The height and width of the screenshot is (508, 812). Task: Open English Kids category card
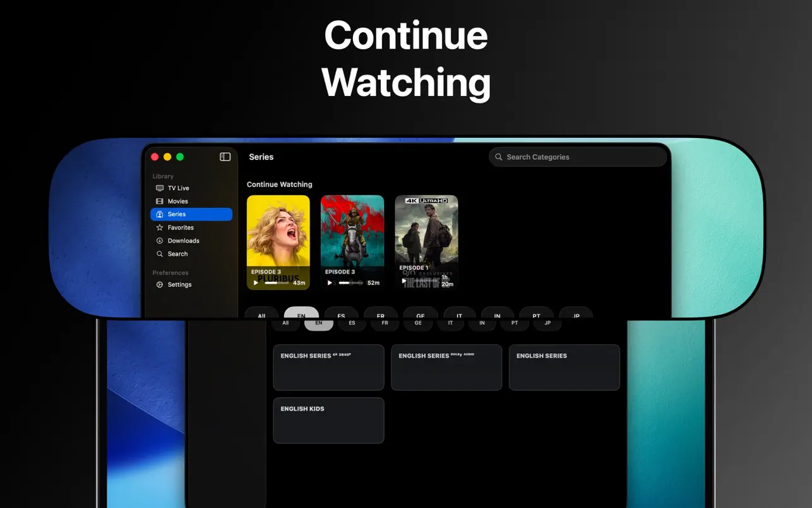pyautogui.click(x=328, y=420)
